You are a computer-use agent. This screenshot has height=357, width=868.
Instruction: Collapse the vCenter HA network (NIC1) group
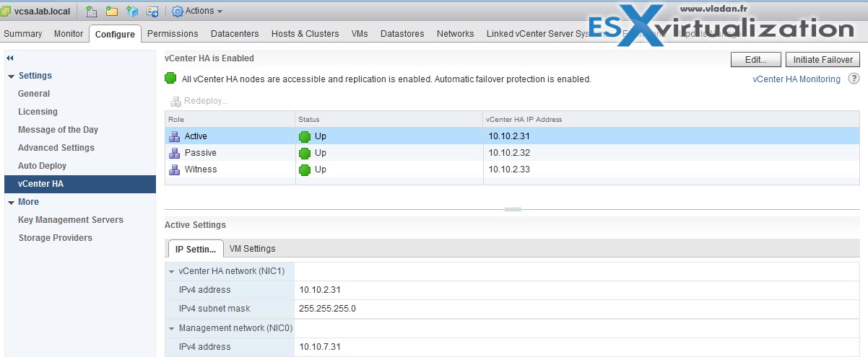tap(172, 271)
